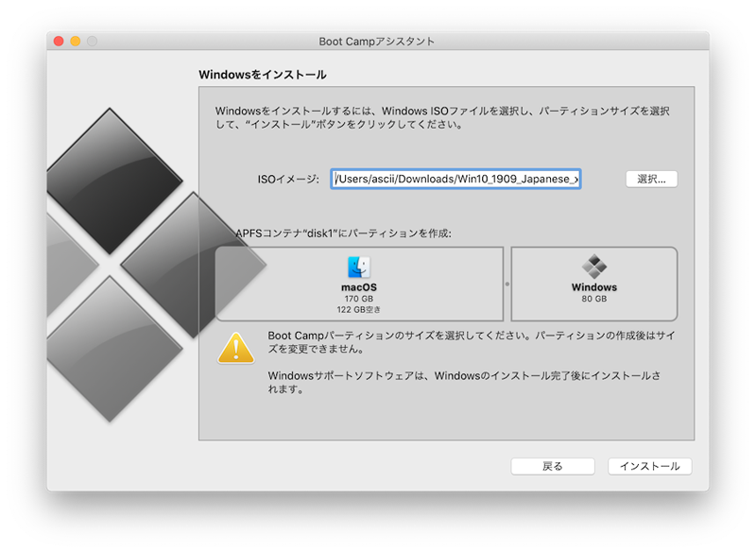The image size is (756, 553).
Task: Close the Boot Camp Assistant window
Action: click(59, 41)
